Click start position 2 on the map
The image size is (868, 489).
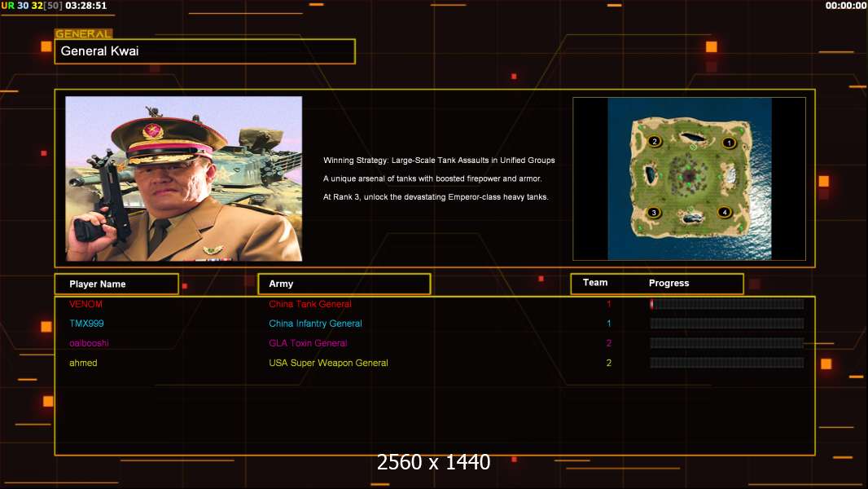click(x=655, y=141)
